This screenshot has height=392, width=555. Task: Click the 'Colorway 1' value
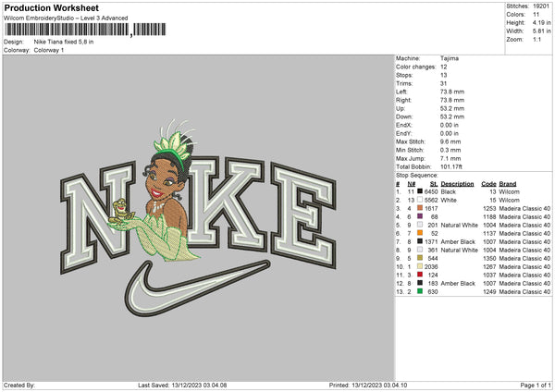pyautogui.click(x=49, y=50)
